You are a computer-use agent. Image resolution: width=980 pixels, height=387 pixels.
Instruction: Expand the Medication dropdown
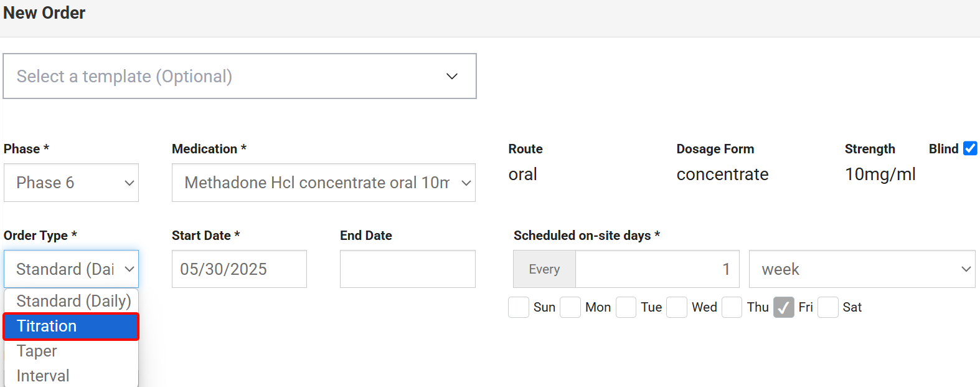(x=323, y=183)
